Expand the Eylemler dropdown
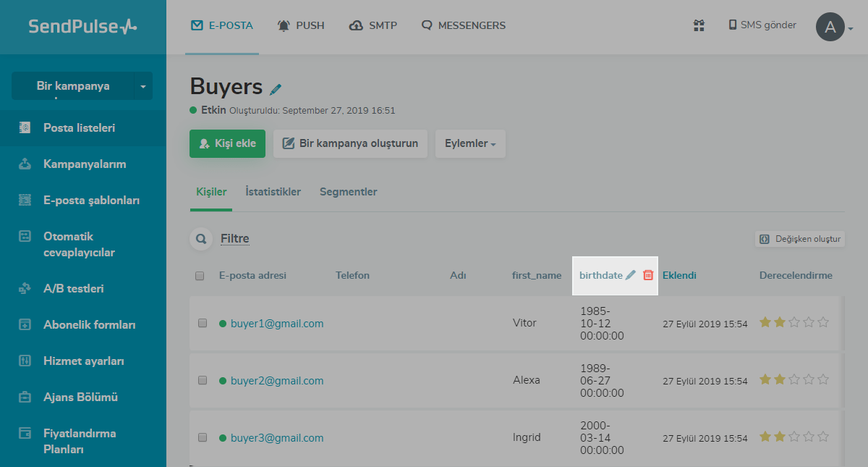 tap(470, 143)
